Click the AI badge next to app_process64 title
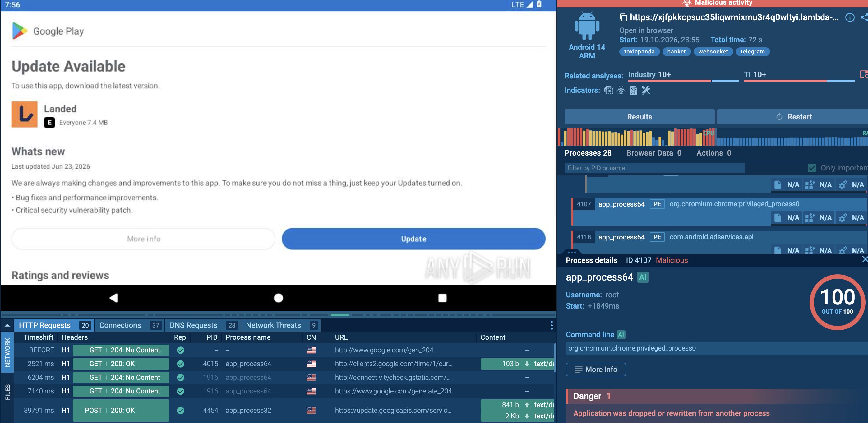 click(x=643, y=277)
